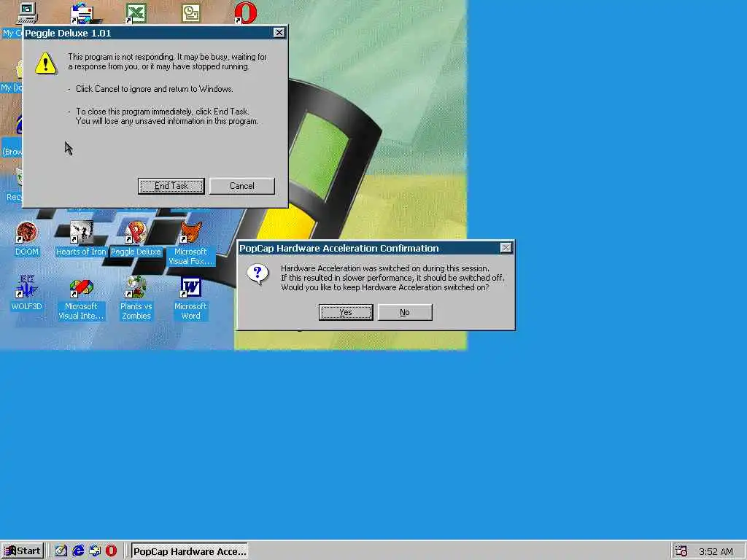This screenshot has width=747, height=560.
Task: Click No in Hardware Acceleration dialog
Action: [405, 312]
